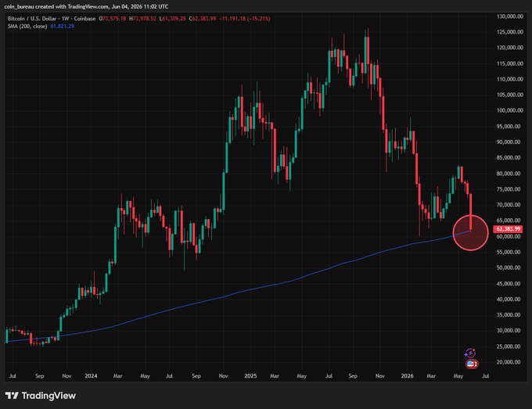Screen dimensions: 532x409
Task: Click the red current price tag 62,383.99
Action: pyautogui.click(x=508, y=229)
